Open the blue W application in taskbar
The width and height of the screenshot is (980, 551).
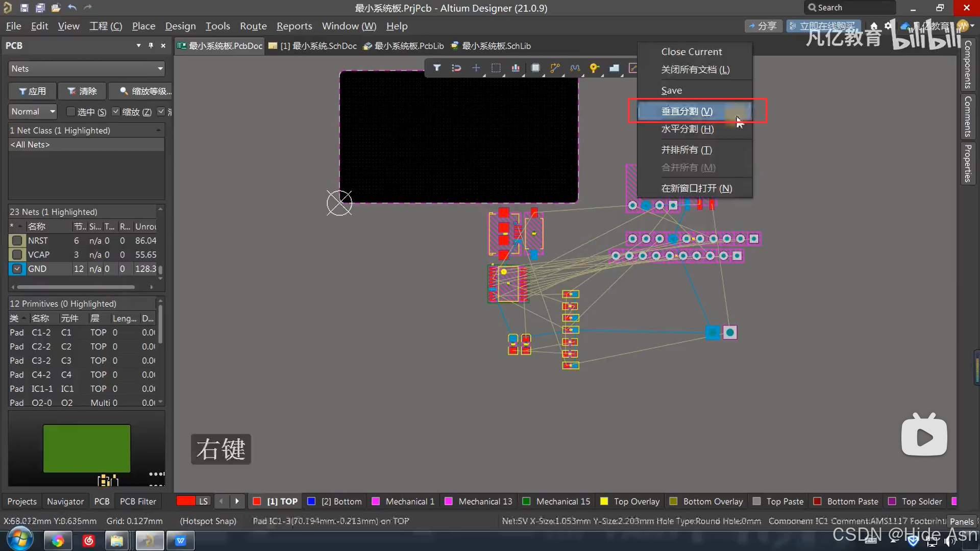(180, 541)
